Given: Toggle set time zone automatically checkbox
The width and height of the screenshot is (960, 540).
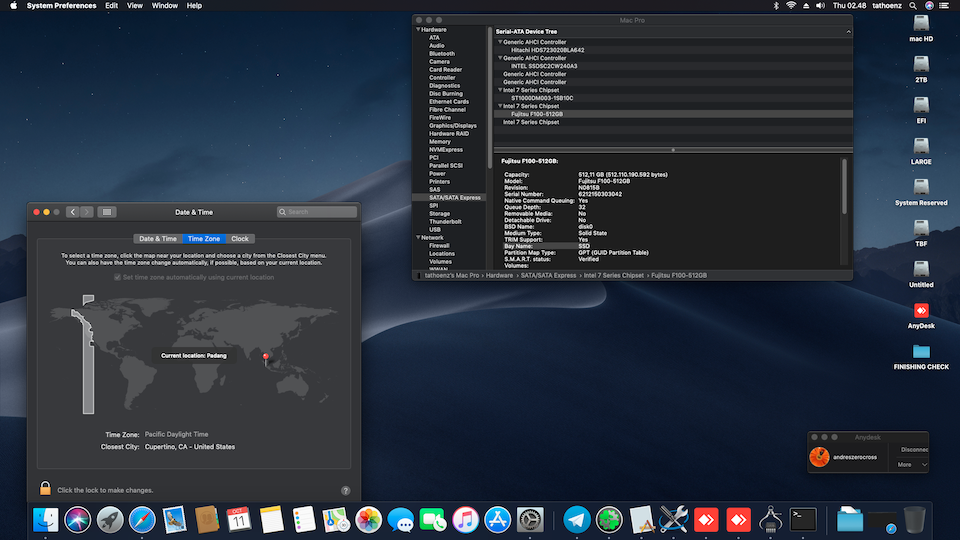Looking at the screenshot, I should pos(116,277).
